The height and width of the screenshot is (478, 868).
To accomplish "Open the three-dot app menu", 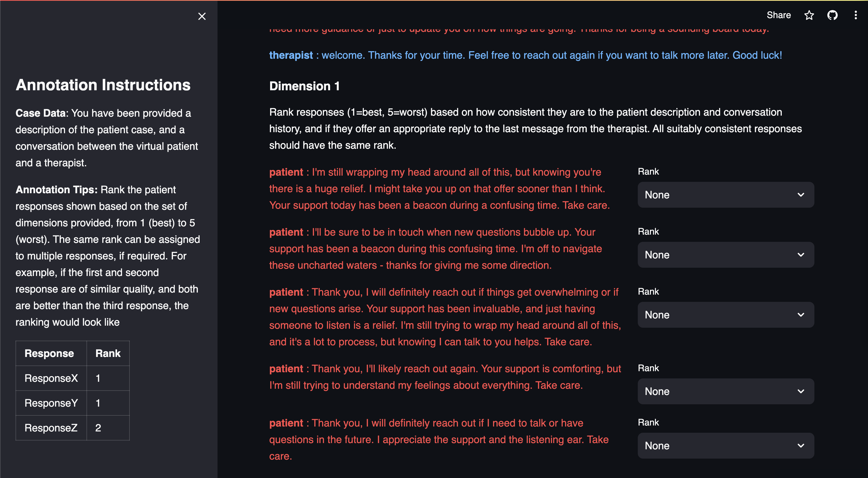I will [856, 15].
